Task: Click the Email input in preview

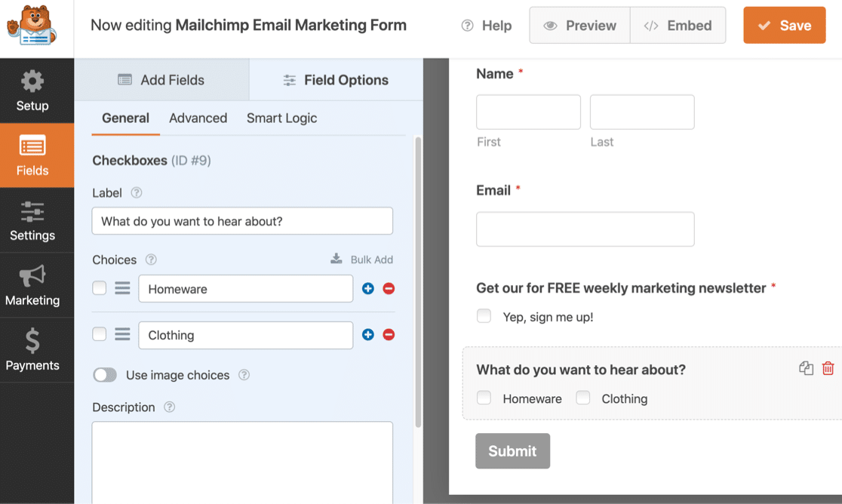Action: coord(585,229)
